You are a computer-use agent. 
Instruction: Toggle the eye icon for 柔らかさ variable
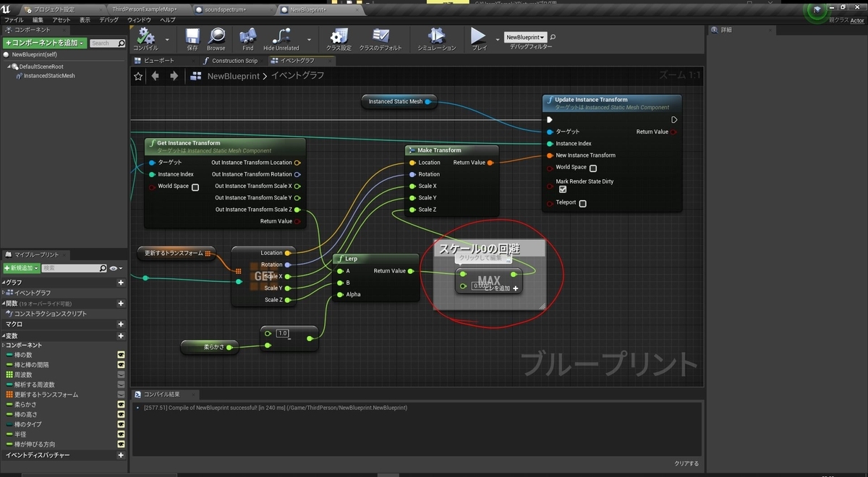[x=121, y=405]
